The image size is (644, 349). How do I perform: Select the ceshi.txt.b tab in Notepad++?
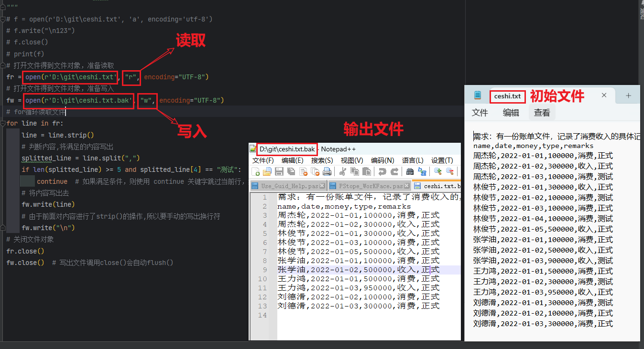437,186
